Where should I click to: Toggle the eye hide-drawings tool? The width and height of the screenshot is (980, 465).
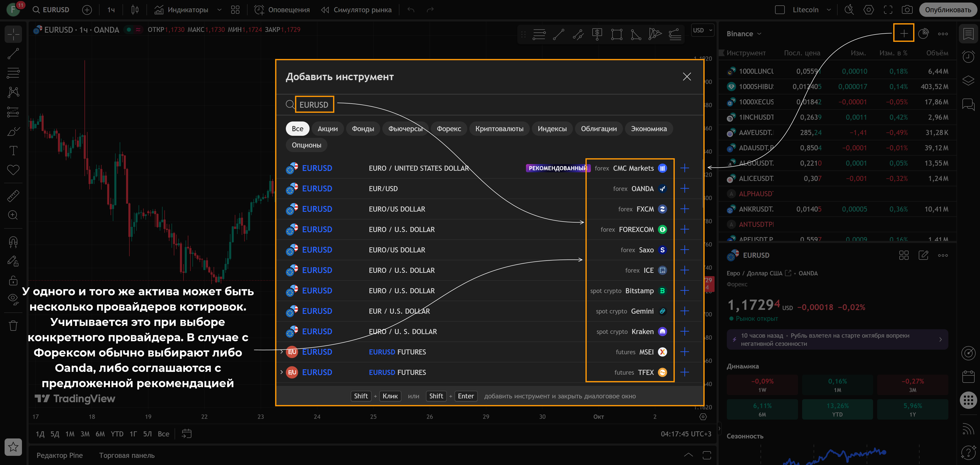pyautogui.click(x=13, y=299)
